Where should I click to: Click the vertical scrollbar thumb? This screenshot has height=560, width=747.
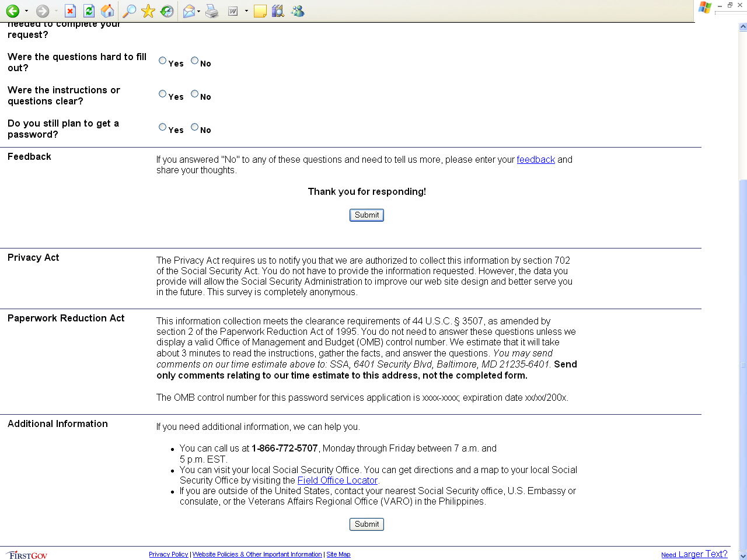(x=743, y=365)
